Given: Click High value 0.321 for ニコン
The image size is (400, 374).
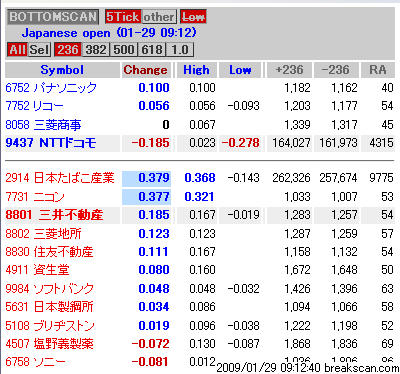Looking at the screenshot, I should pyautogui.click(x=199, y=197).
